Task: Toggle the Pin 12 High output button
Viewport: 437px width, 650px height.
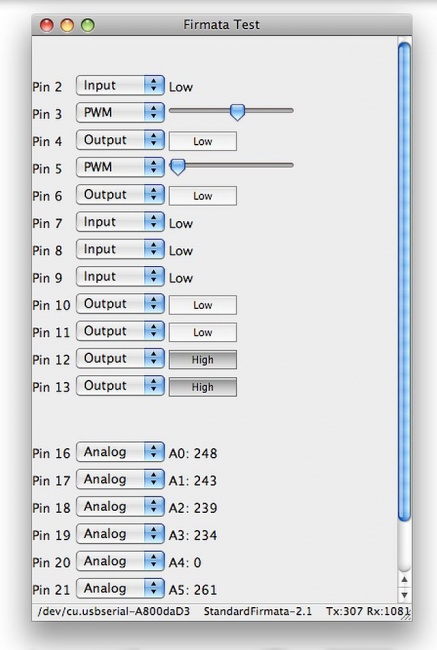Action: click(203, 360)
